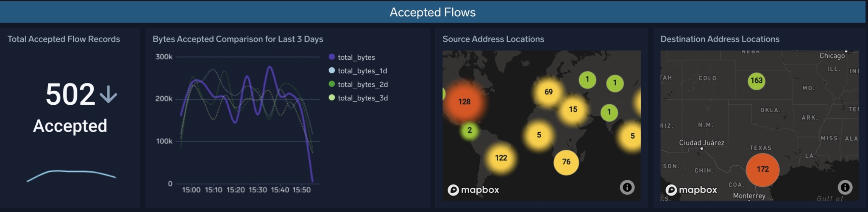Click Ciudad Juárez label on destination map
The height and width of the screenshot is (212, 868).
(x=701, y=143)
